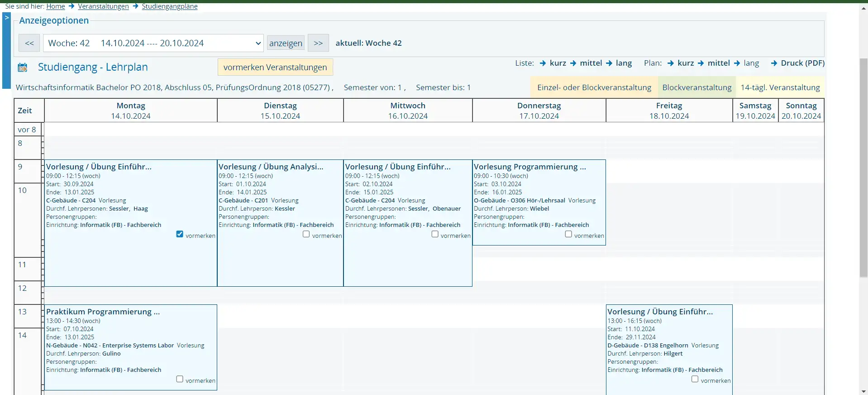This screenshot has height=395, width=868.
Task: Click breadcrumb arrow before Studiengangpläne
Action: [x=135, y=6]
